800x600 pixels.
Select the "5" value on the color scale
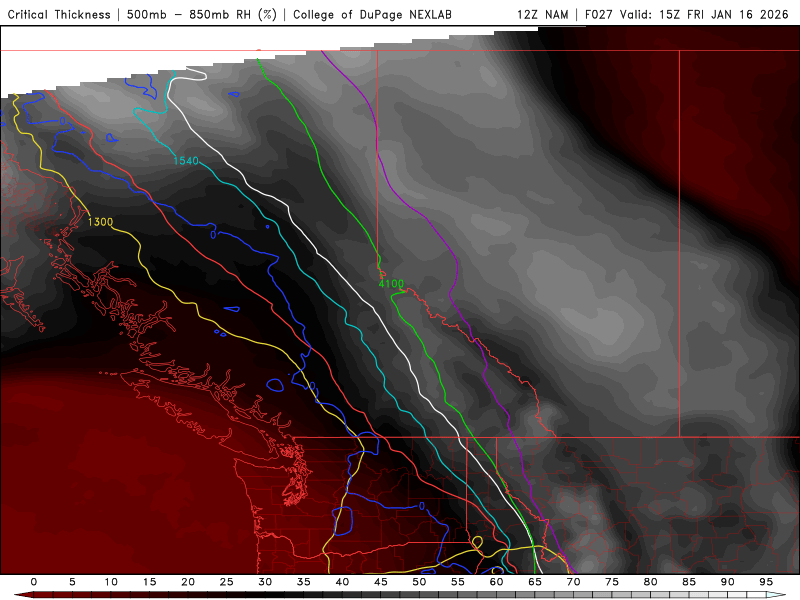pos(72,582)
